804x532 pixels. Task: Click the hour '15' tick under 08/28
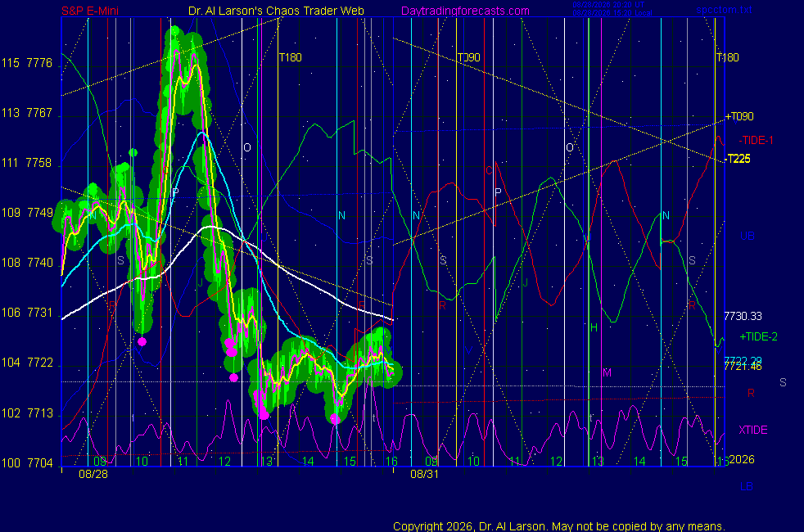click(350, 462)
